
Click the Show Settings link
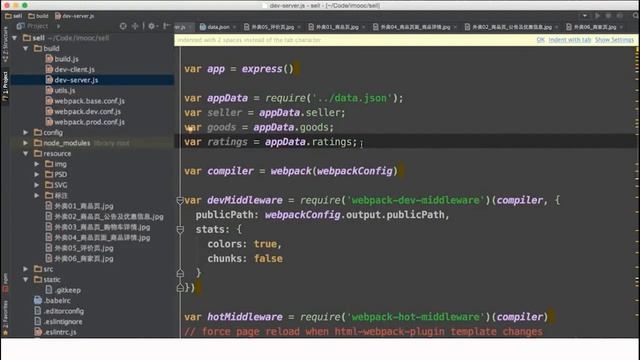pyautogui.click(x=614, y=40)
